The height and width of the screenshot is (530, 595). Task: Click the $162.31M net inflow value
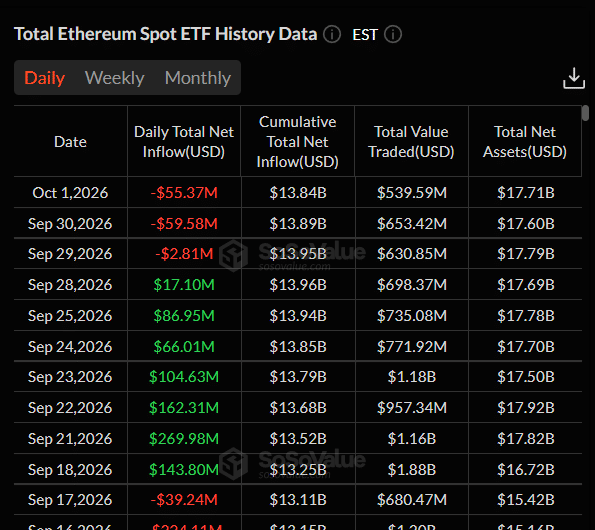184,407
